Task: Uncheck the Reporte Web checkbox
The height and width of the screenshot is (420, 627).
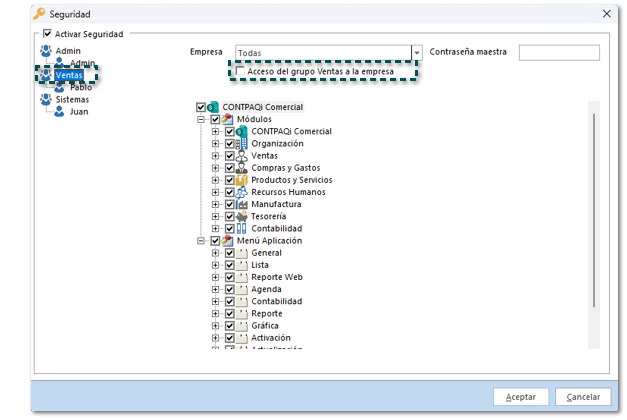Action: coord(230,277)
